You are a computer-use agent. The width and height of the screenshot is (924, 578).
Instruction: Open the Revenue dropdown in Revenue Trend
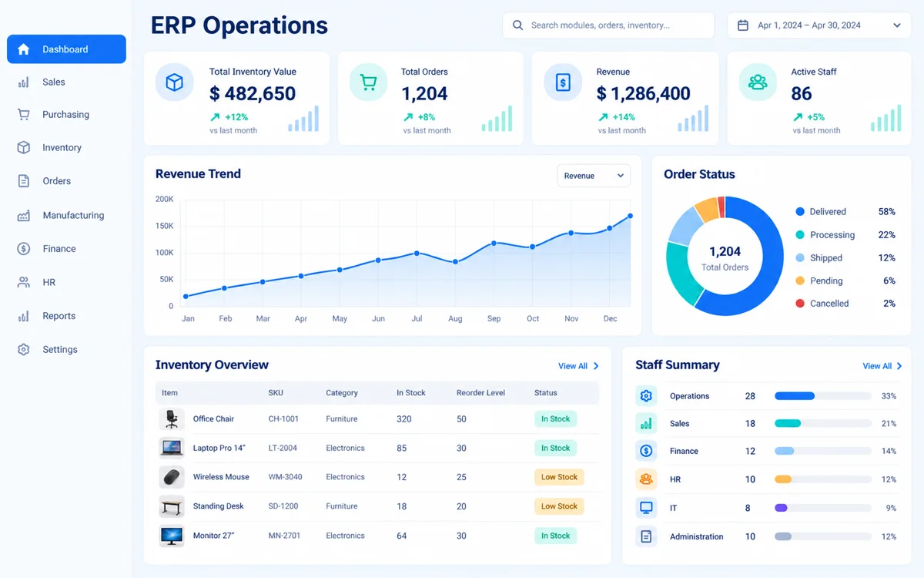click(594, 176)
